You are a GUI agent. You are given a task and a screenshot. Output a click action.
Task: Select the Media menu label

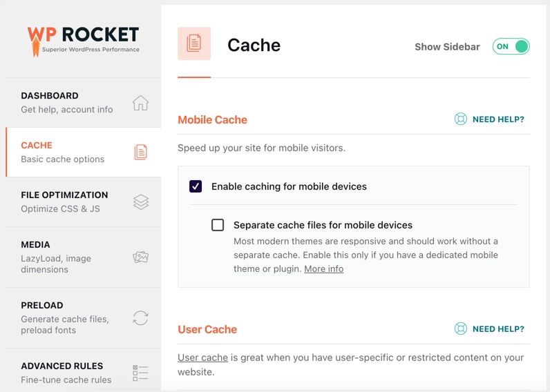(x=35, y=245)
